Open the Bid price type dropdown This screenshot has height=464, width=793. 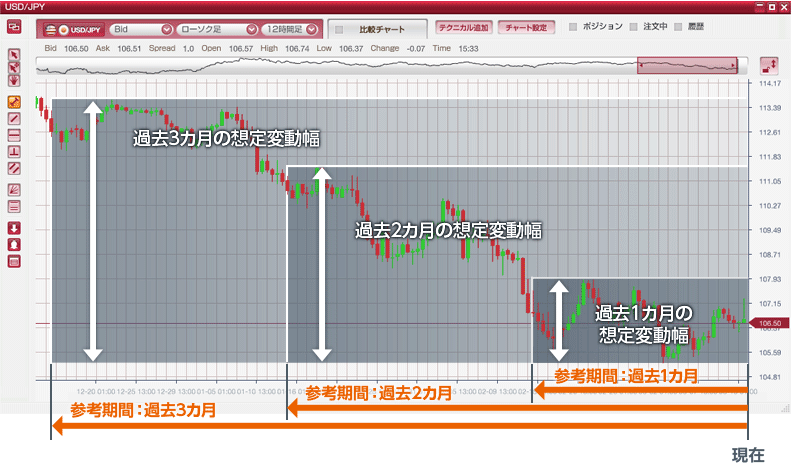pyautogui.click(x=140, y=30)
